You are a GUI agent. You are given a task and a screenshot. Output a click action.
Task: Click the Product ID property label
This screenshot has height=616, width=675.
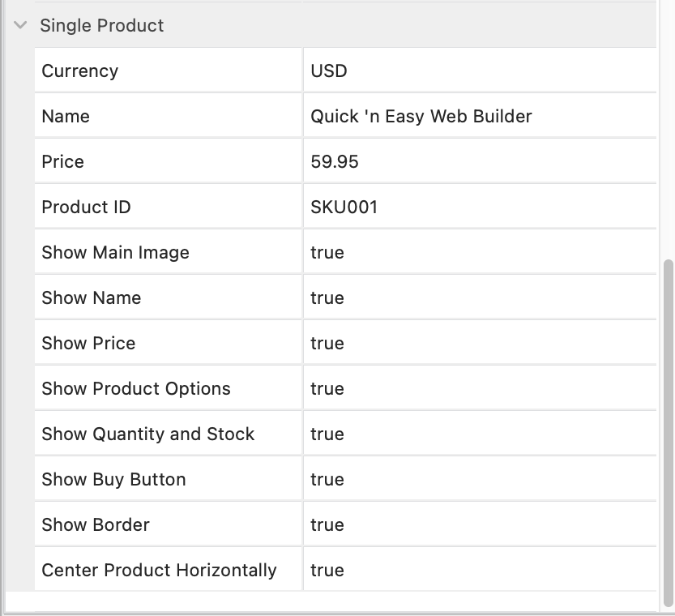pyautogui.click(x=86, y=207)
